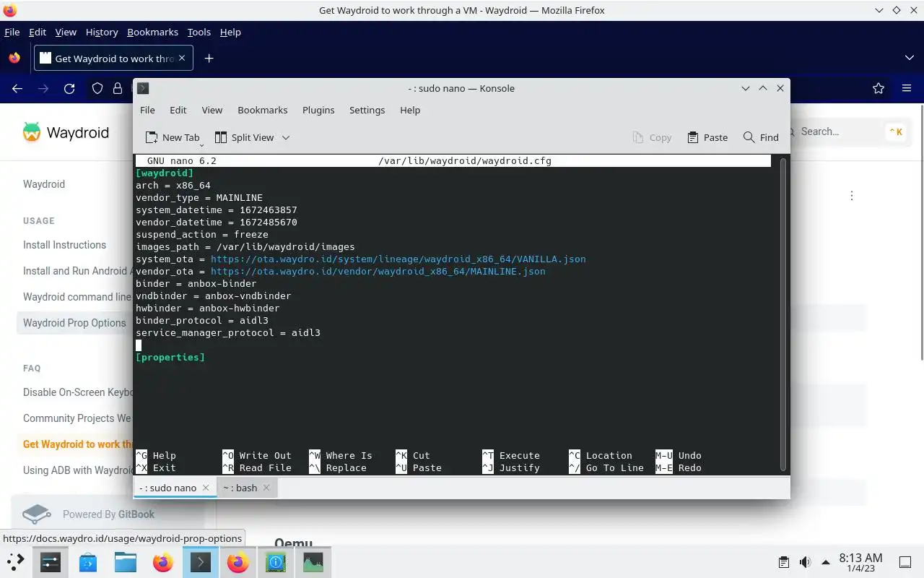Open System Monitor from the taskbar
Image resolution: width=924 pixels, height=578 pixels.
[x=313, y=561]
